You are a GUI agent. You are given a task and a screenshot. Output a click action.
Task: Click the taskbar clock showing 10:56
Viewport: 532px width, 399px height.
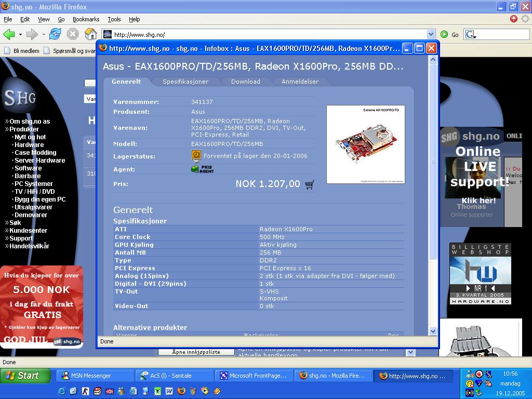click(x=510, y=374)
